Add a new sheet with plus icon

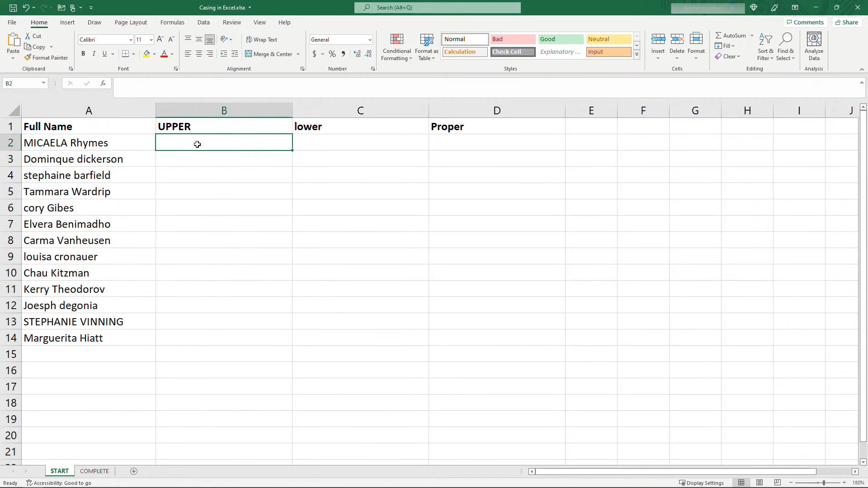click(x=134, y=471)
